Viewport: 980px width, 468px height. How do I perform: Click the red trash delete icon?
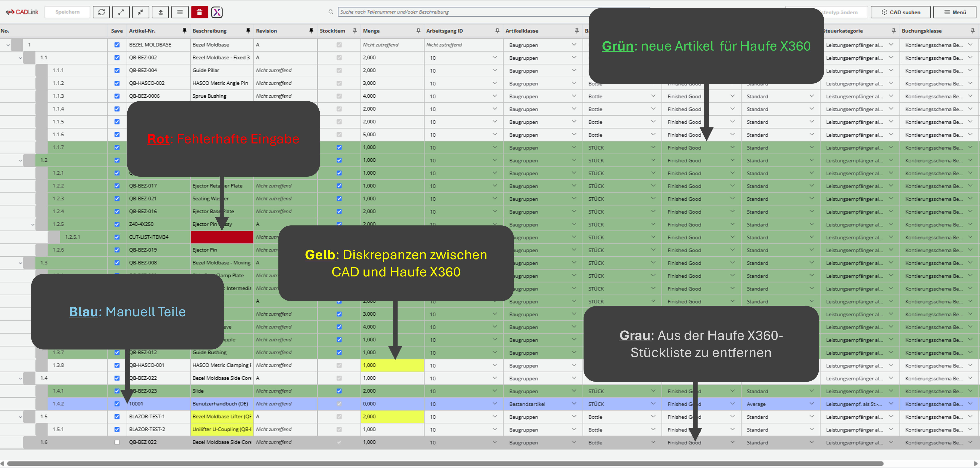point(199,12)
